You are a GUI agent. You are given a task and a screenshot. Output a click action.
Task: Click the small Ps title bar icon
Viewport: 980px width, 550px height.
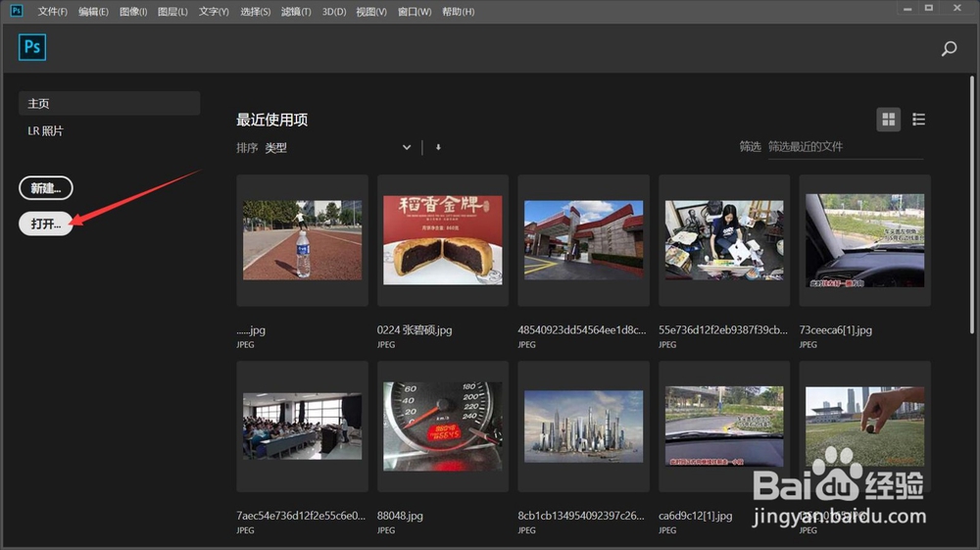17,11
